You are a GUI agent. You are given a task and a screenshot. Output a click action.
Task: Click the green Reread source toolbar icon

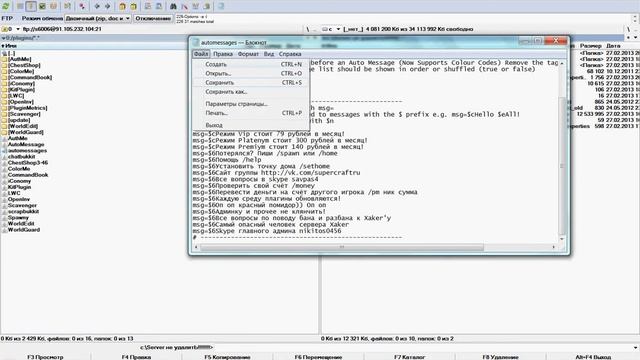pos(6,6)
